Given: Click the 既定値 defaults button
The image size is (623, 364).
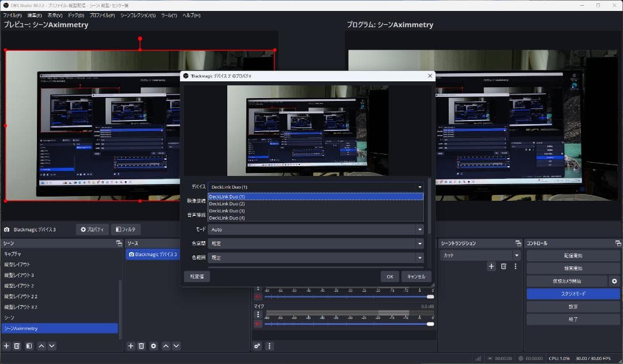Looking at the screenshot, I should pyautogui.click(x=197, y=276).
